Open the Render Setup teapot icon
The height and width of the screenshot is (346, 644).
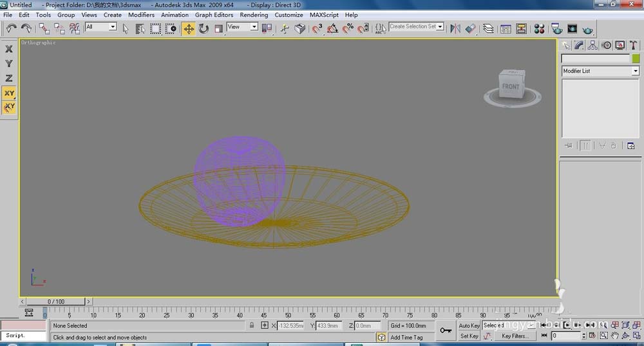pos(556,29)
